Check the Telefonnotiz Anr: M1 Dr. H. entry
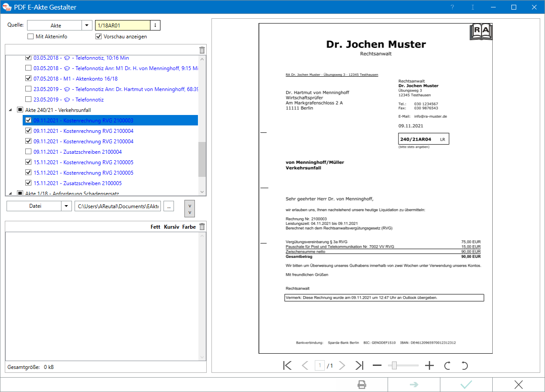Image resolution: width=545 pixels, height=392 pixels. [28, 68]
